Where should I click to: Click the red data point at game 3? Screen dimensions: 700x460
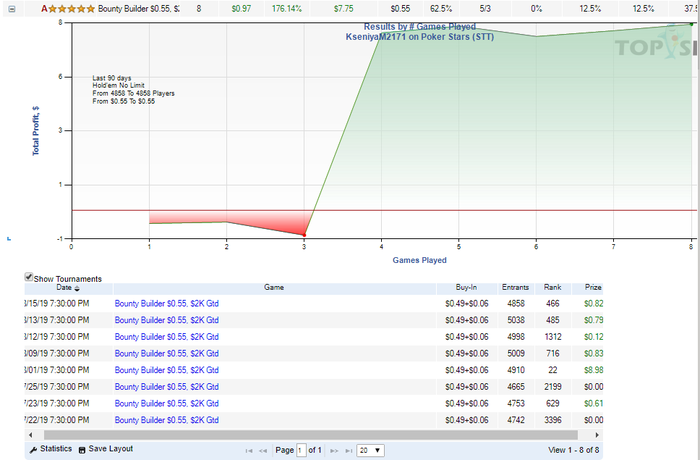coord(304,235)
